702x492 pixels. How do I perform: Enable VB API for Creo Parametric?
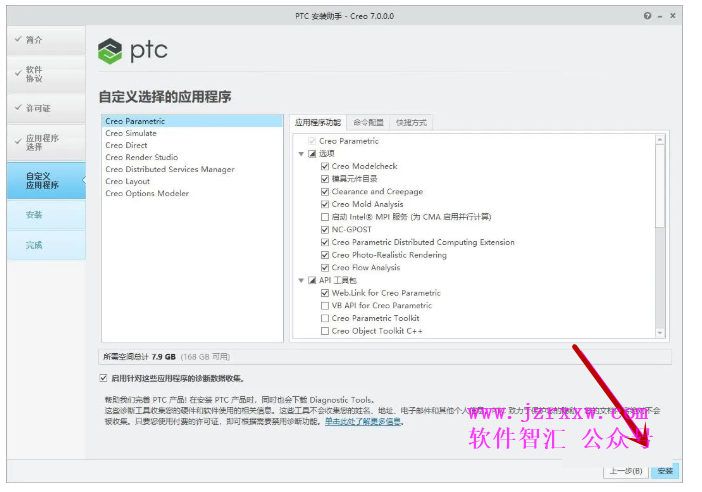(325, 305)
